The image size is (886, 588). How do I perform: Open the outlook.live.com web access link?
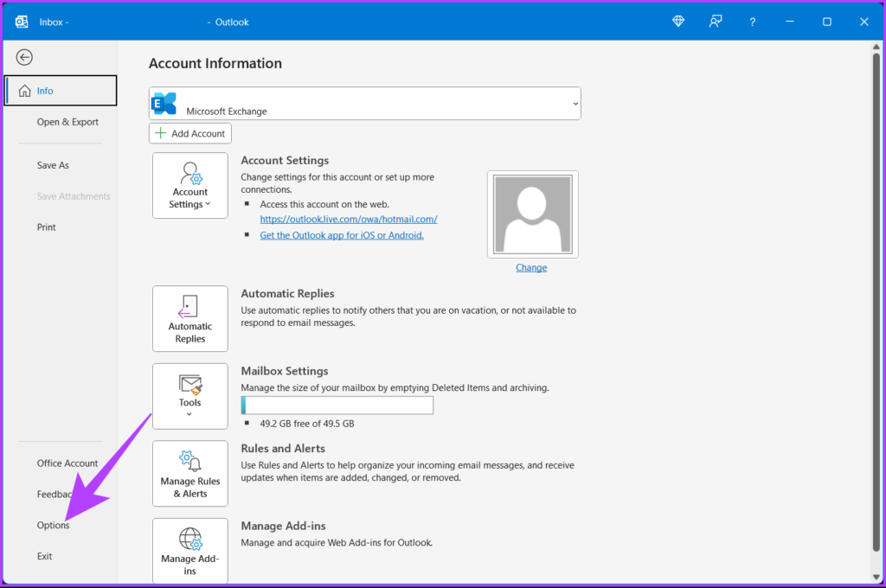[x=348, y=220]
